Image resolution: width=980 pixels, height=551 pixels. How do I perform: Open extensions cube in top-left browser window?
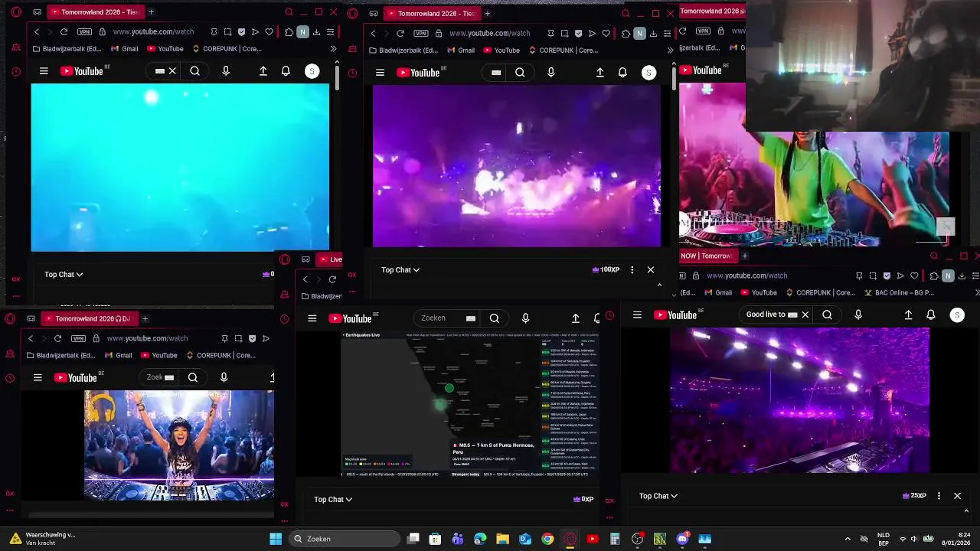coord(289,32)
